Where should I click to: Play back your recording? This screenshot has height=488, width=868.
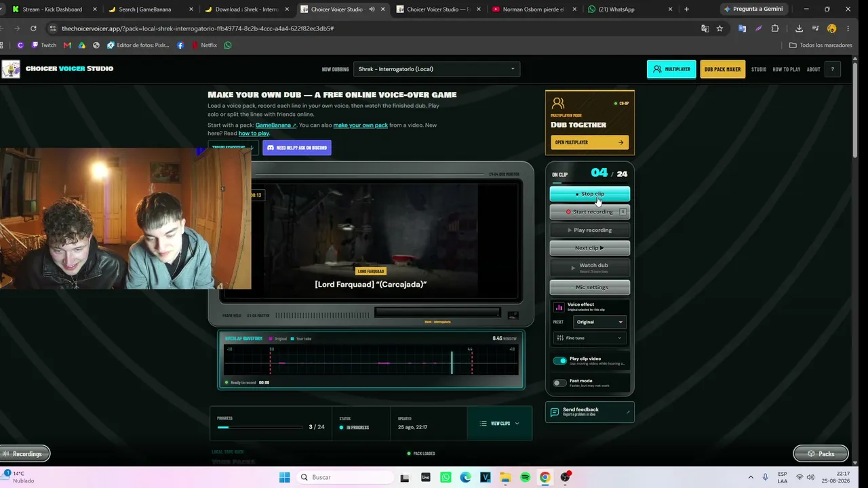pyautogui.click(x=589, y=230)
